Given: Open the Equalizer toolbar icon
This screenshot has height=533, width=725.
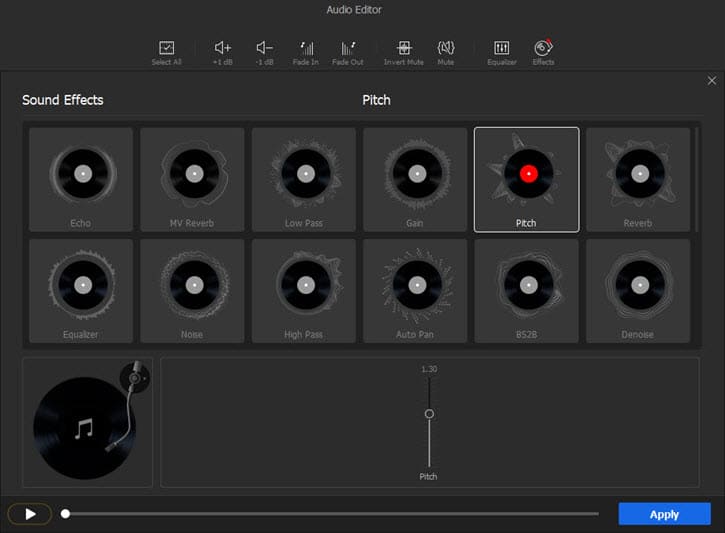Looking at the screenshot, I should 502,53.
